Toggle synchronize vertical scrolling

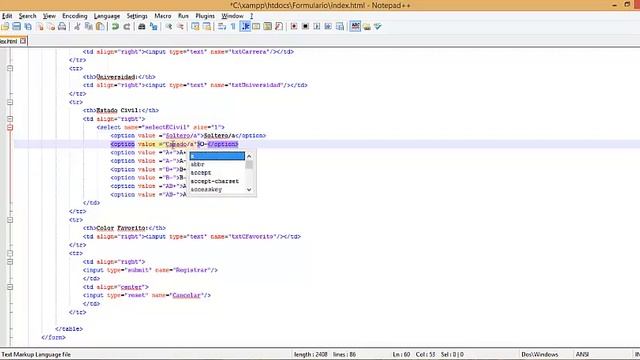(x=195, y=27)
